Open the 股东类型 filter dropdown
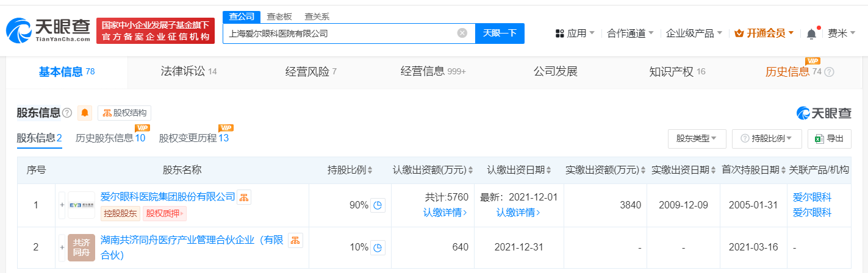The width and height of the screenshot is (868, 273). tap(697, 139)
